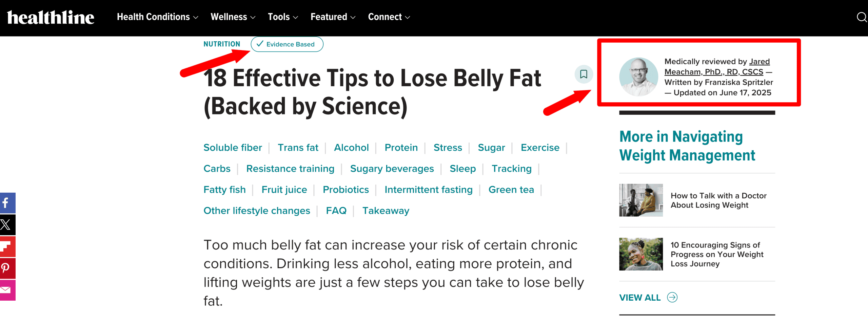Image resolution: width=868 pixels, height=324 pixels.
Task: Open the Wellness dropdown
Action: point(233,17)
